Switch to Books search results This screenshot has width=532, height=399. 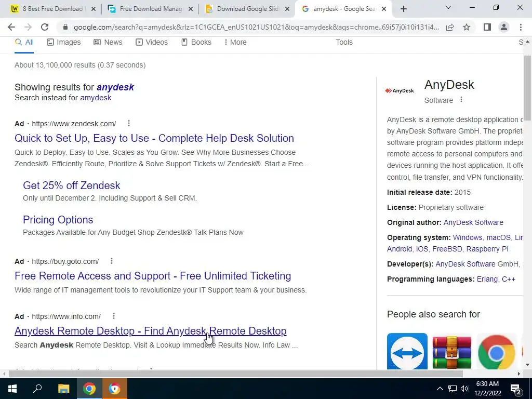point(196,43)
